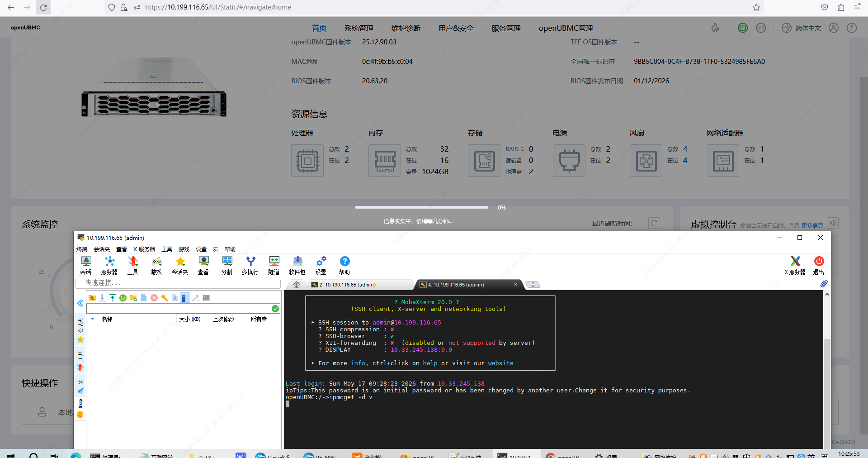Click the browser reload button

click(x=43, y=7)
